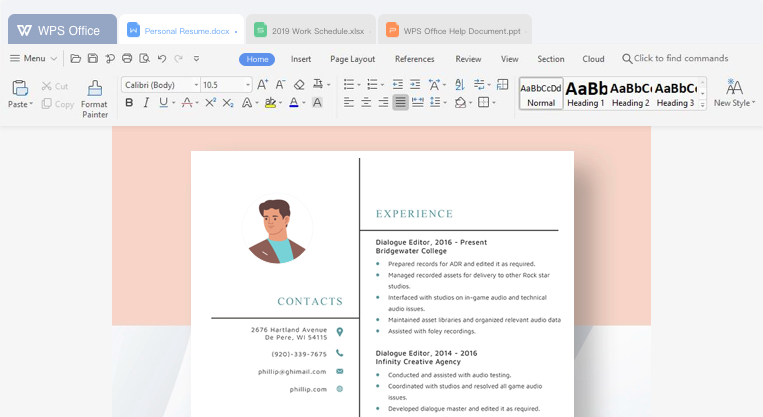This screenshot has height=417, width=763.
Task: Click the Undo arrow icon
Action: coord(162,59)
